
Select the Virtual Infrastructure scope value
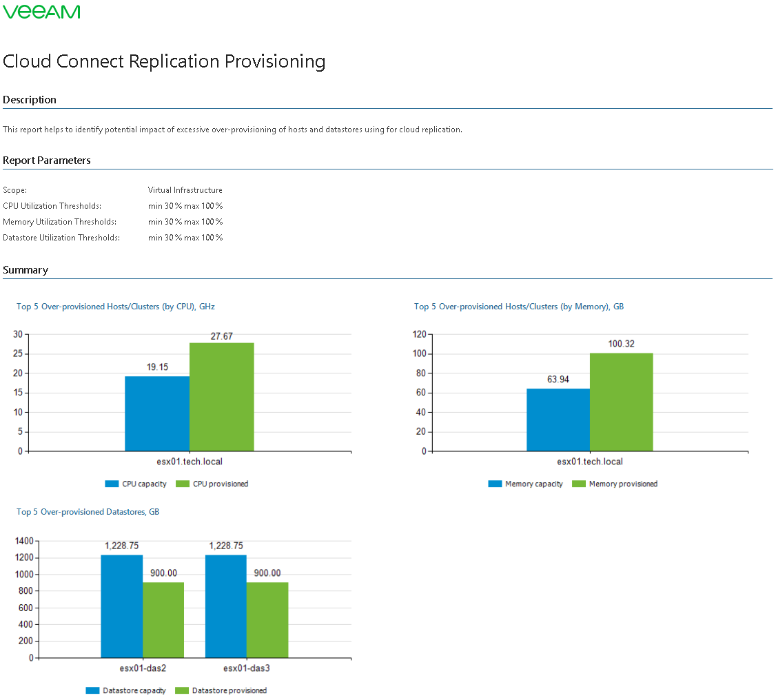(x=185, y=190)
